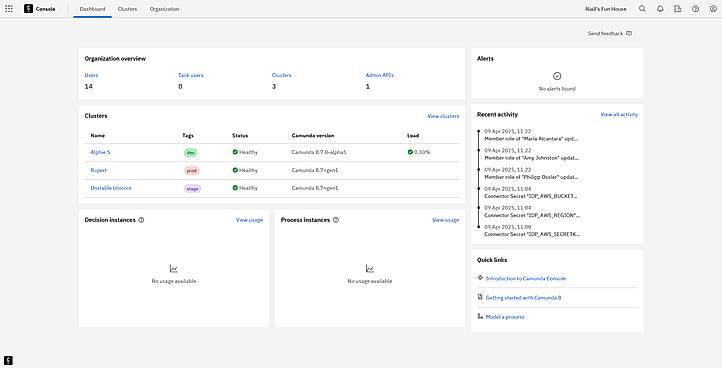722x368 pixels.
Task: Click the Introduction quick link icon
Action: pyautogui.click(x=480, y=278)
